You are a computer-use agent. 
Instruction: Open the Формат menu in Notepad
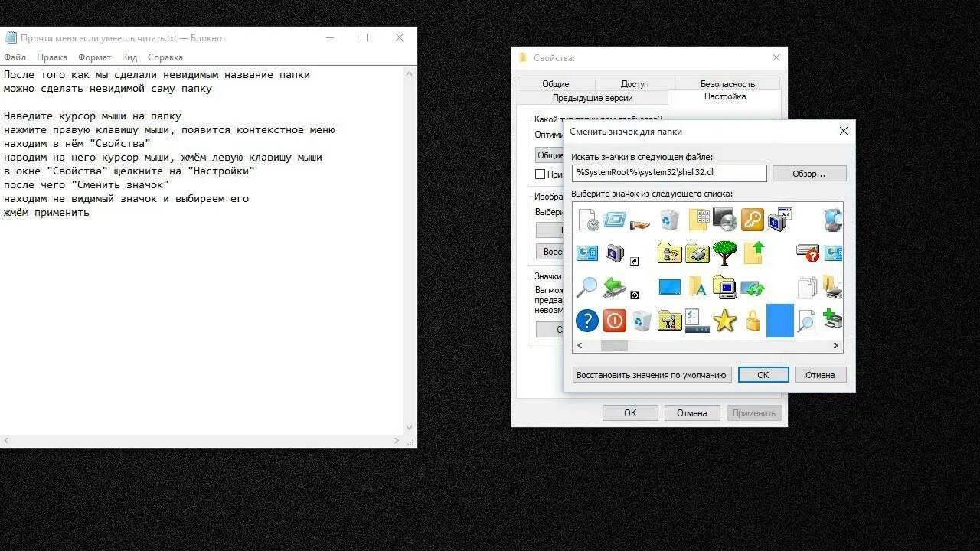pos(94,57)
